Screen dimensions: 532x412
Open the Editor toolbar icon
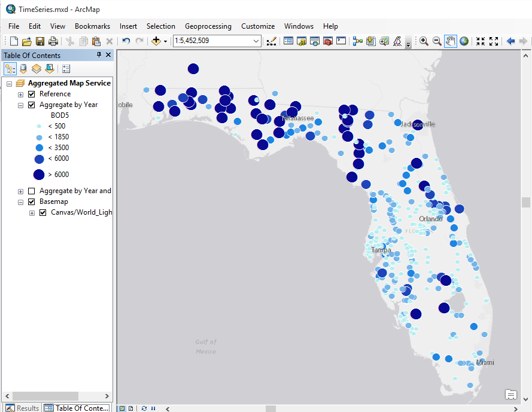point(272,41)
